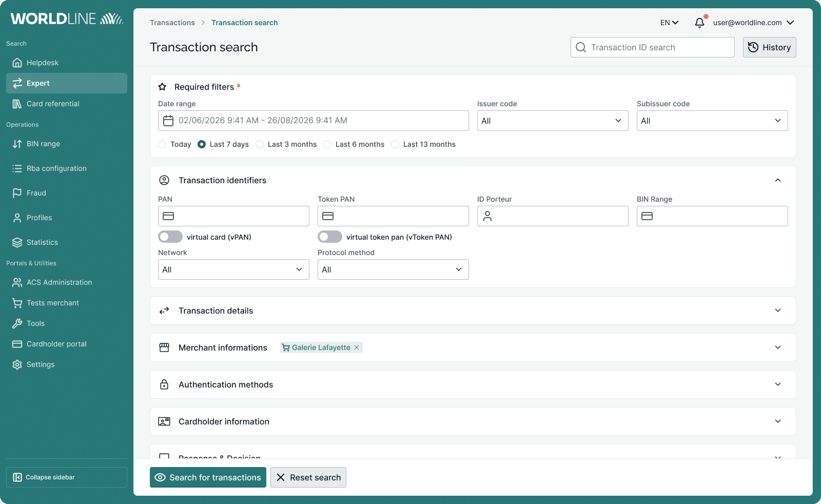The height and width of the screenshot is (504, 821).
Task: Open the Issuer code dropdown
Action: pos(553,121)
